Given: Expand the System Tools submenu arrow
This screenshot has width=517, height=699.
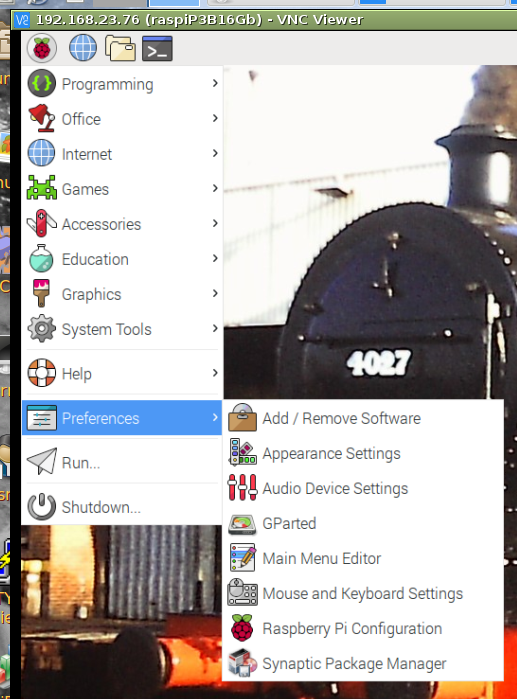Looking at the screenshot, I should point(215,328).
